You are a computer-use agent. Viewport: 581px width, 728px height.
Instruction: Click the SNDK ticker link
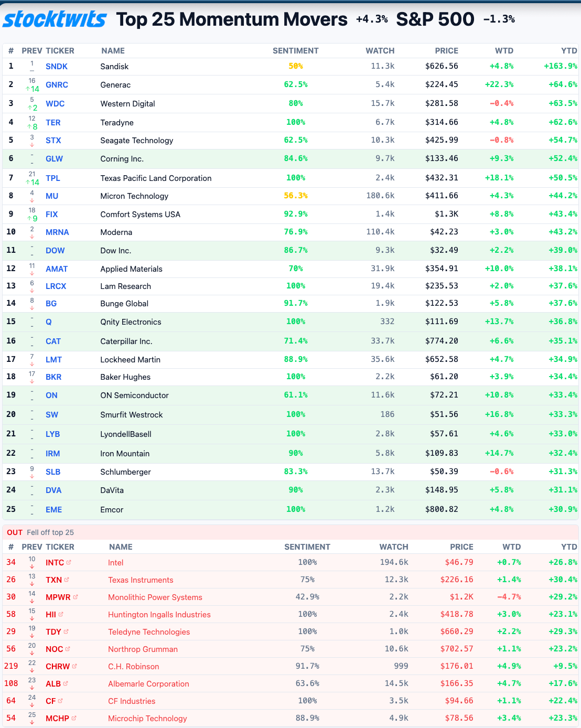(x=57, y=67)
